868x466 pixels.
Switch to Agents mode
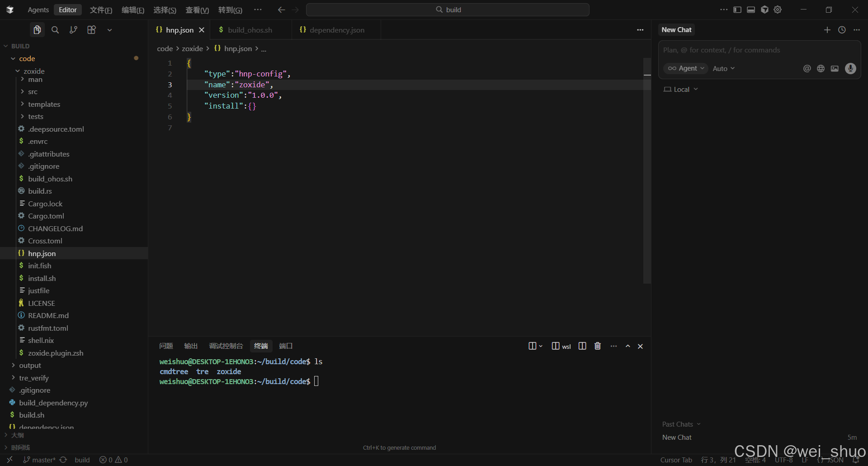click(38, 10)
